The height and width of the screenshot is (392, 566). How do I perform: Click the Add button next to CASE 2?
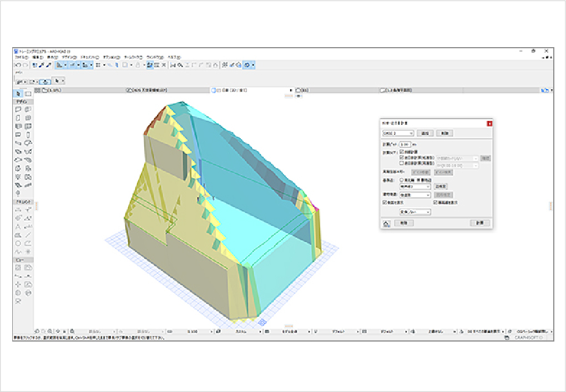[425, 133]
